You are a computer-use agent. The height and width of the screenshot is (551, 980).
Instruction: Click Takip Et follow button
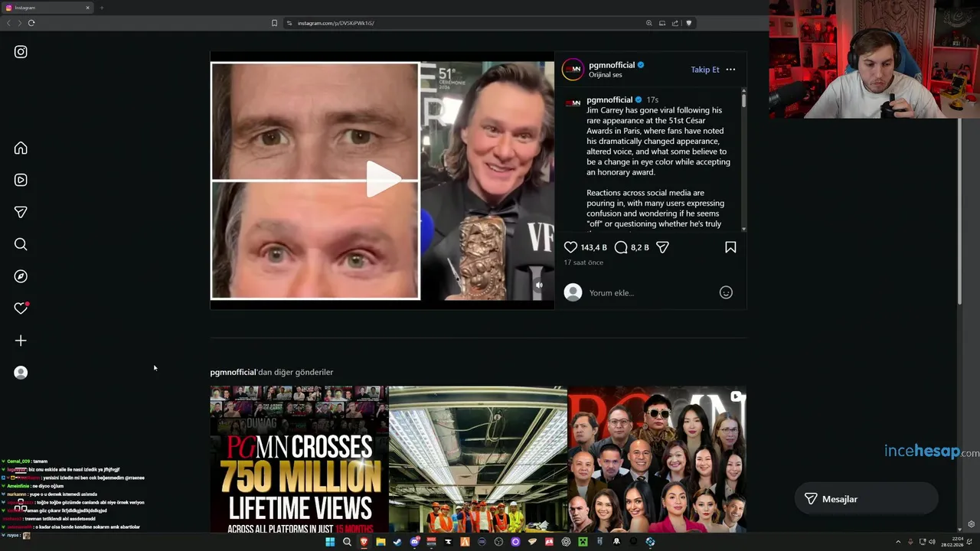[x=705, y=70]
